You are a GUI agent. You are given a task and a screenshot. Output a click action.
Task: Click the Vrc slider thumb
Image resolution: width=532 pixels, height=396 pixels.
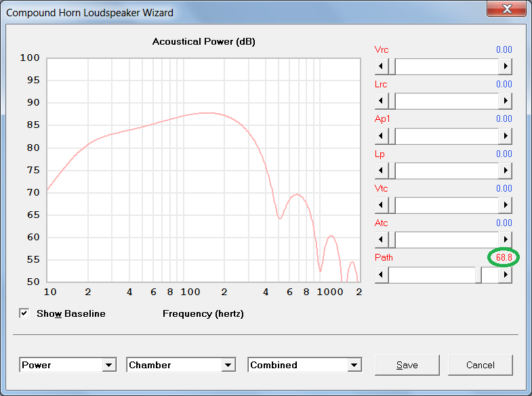[x=392, y=66]
